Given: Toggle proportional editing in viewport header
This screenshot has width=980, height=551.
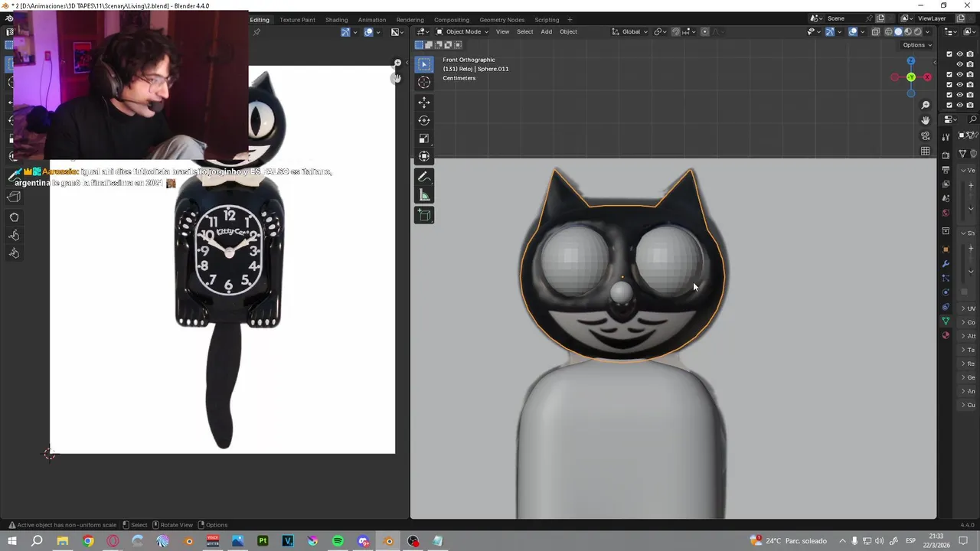Looking at the screenshot, I should [704, 31].
